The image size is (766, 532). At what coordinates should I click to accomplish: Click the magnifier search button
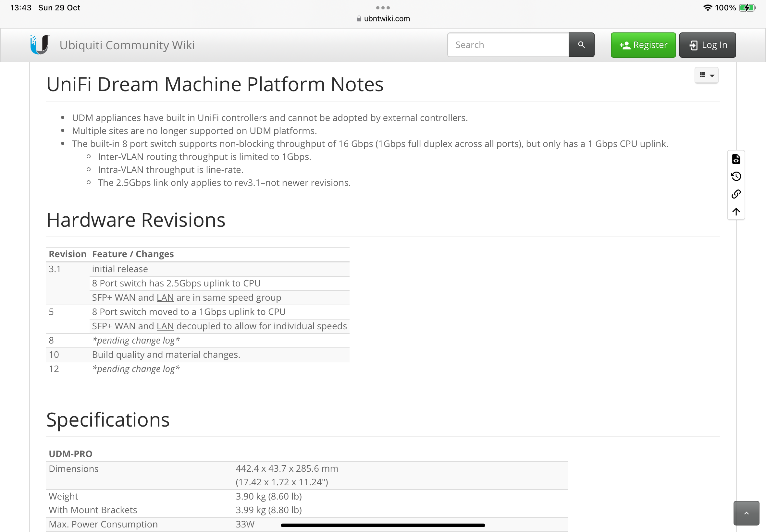(x=581, y=45)
